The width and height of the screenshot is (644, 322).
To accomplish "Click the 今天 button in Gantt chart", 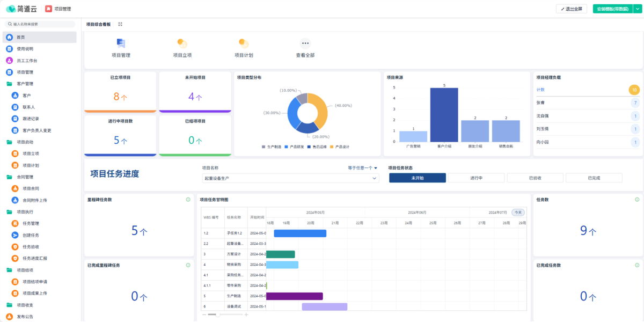I will (x=518, y=212).
